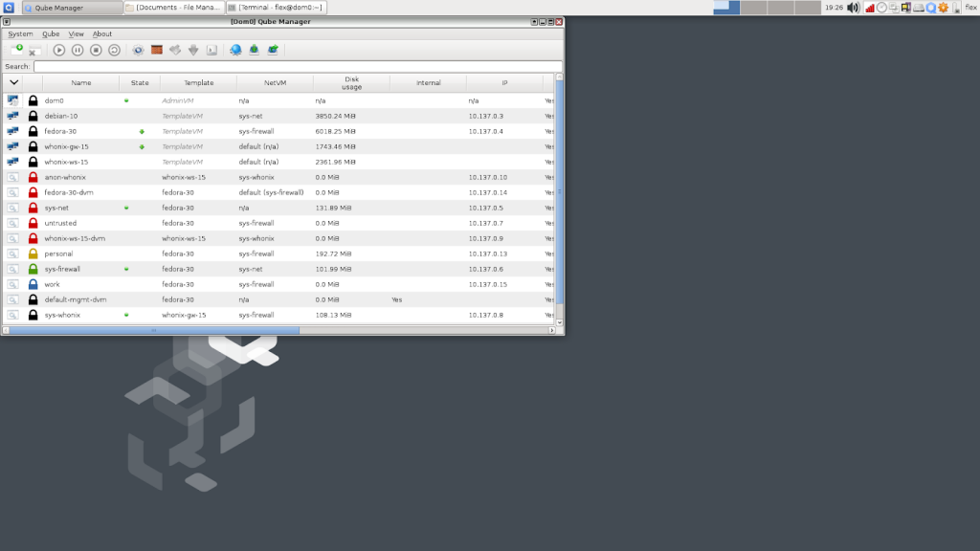
Task: Select the default-mgmt-dvm qube
Action: (x=278, y=299)
